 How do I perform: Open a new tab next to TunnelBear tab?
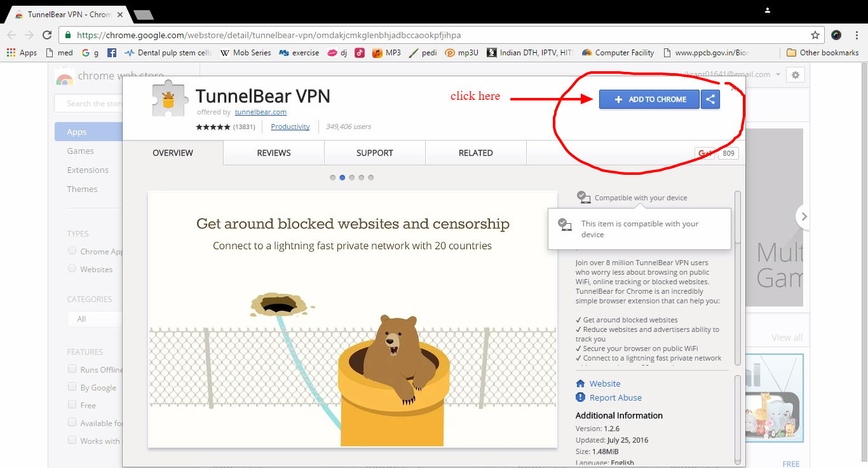point(144,15)
